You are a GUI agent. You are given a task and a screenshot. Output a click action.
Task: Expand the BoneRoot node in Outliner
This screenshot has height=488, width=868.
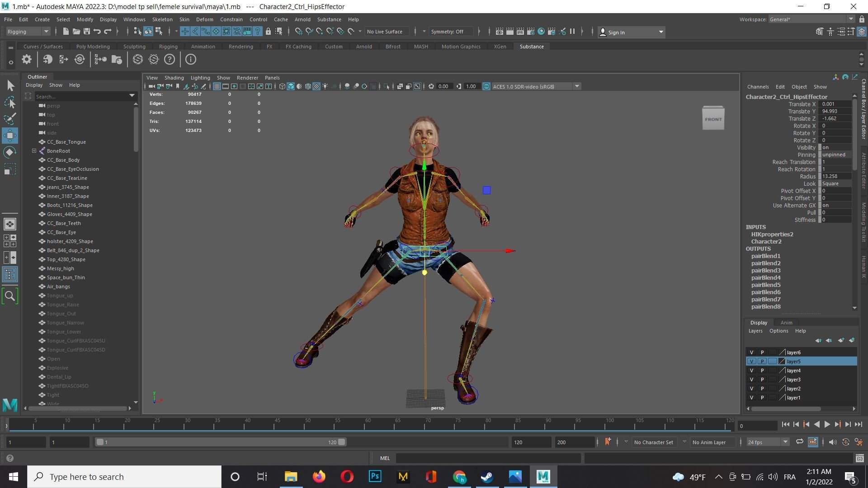click(34, 151)
